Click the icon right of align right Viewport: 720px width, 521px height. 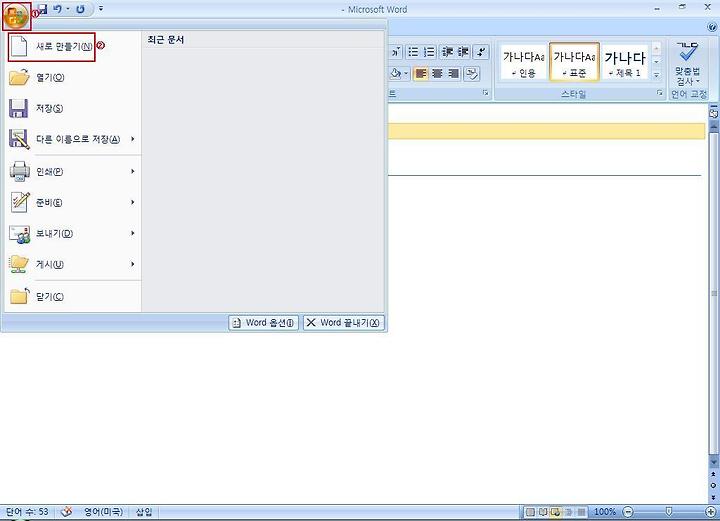tap(472, 73)
